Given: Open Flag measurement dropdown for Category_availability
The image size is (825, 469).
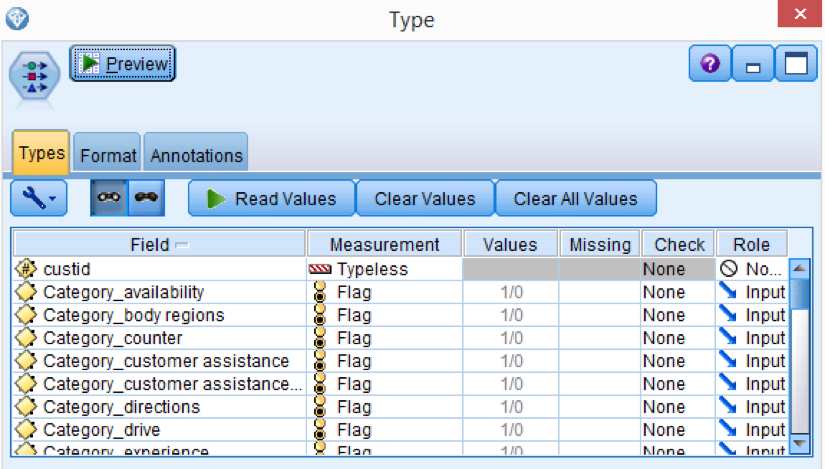Looking at the screenshot, I should point(385,292).
